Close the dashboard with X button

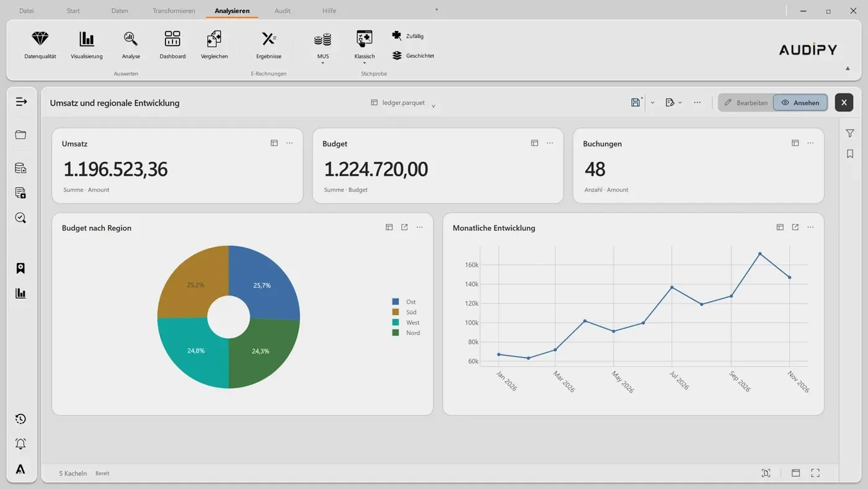[844, 102]
